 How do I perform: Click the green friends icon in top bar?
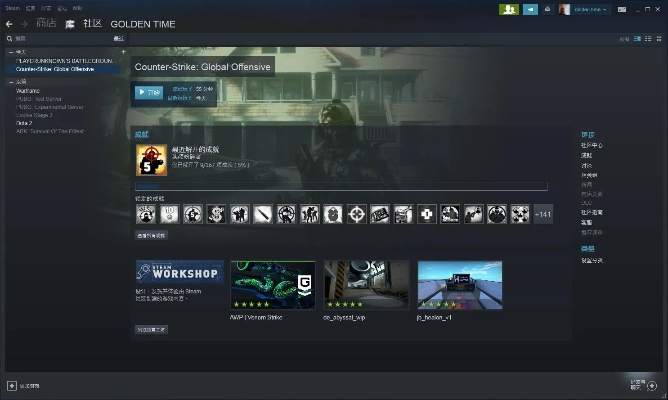[509, 9]
